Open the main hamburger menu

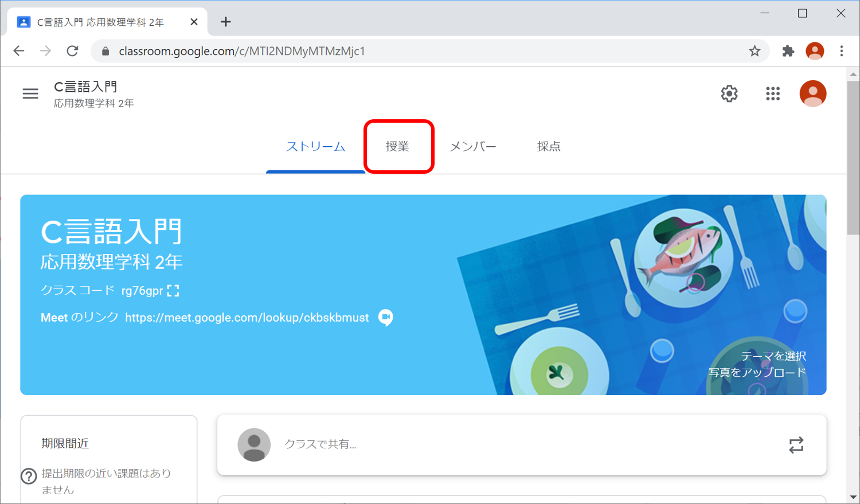point(30,93)
